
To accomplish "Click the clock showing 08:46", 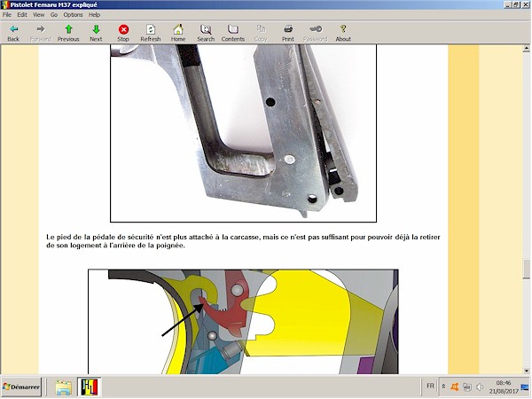I will [504, 387].
